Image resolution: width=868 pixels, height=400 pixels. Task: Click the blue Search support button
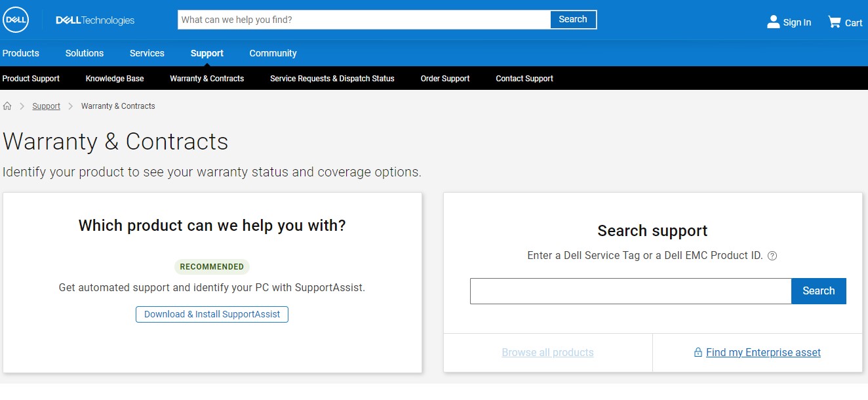819,291
